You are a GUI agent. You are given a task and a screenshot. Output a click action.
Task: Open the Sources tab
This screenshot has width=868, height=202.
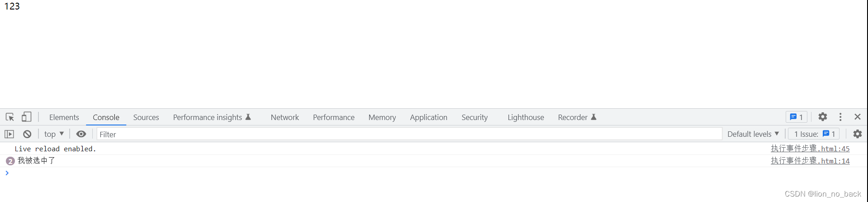tap(146, 117)
